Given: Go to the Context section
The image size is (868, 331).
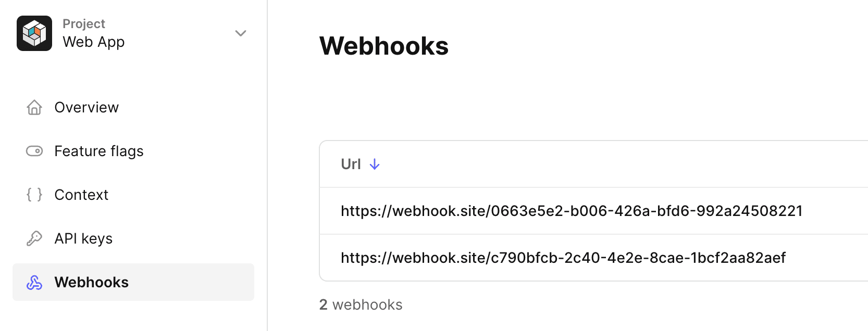Looking at the screenshot, I should point(81,195).
